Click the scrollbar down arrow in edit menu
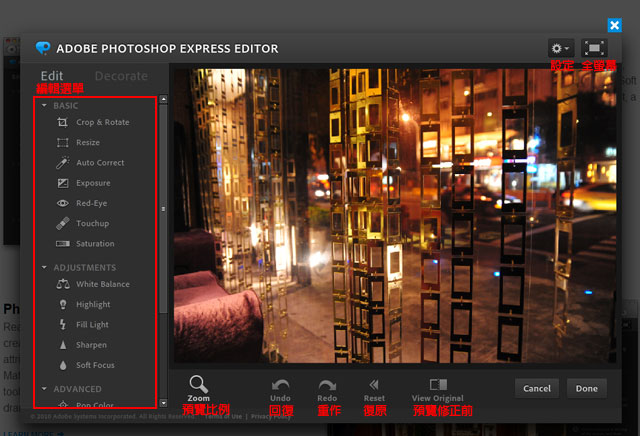Image resolution: width=640 pixels, height=436 pixels. click(x=163, y=403)
